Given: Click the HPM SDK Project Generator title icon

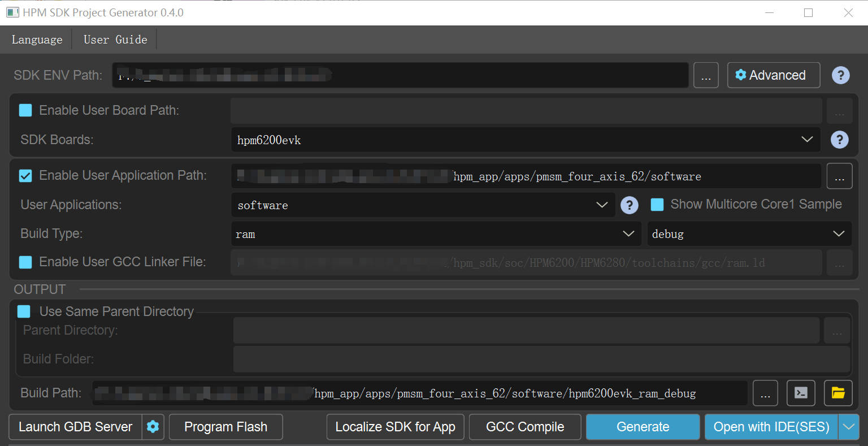Looking at the screenshot, I should click(x=12, y=12).
